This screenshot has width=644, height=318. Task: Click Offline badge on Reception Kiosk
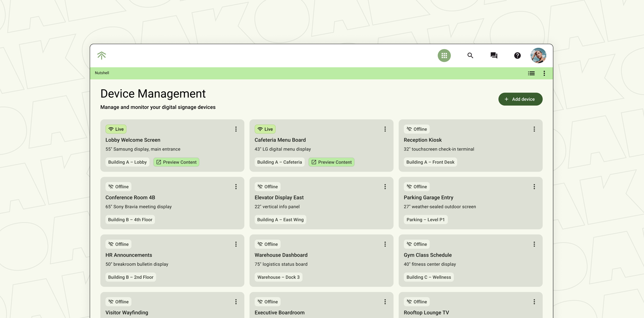(x=417, y=129)
